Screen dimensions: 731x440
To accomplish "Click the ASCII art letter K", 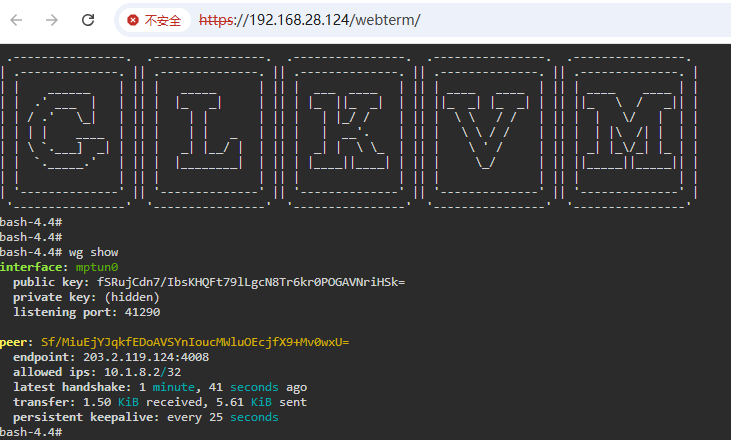I will tap(349, 131).
